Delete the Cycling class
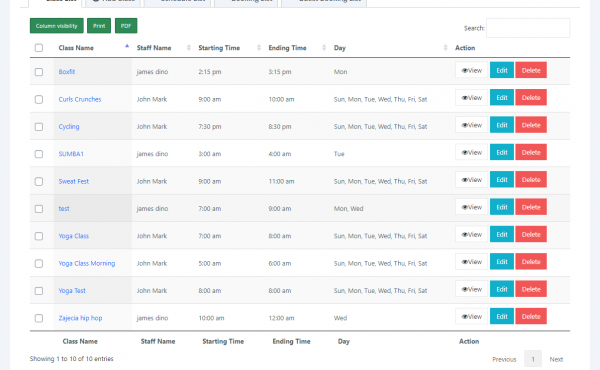Image resolution: width=600 pixels, height=370 pixels. (531, 125)
